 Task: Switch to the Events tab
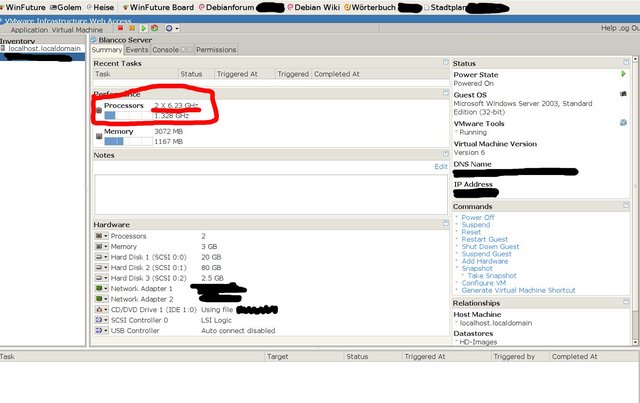pos(137,50)
